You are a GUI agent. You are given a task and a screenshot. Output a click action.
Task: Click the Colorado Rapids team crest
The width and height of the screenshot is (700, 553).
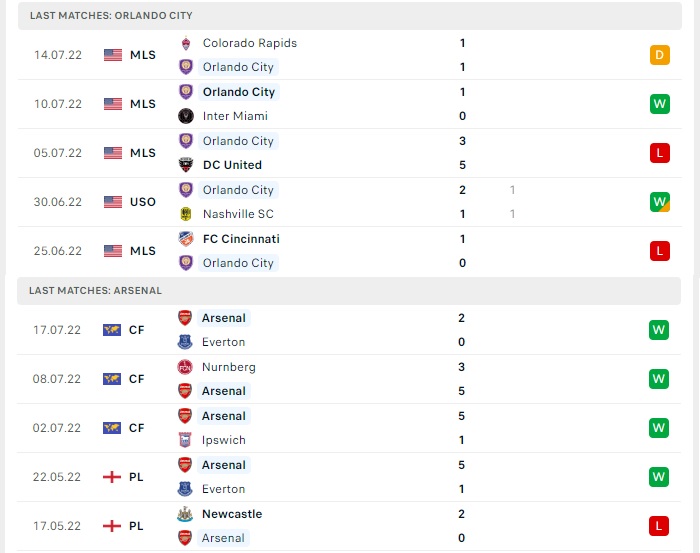pos(186,43)
